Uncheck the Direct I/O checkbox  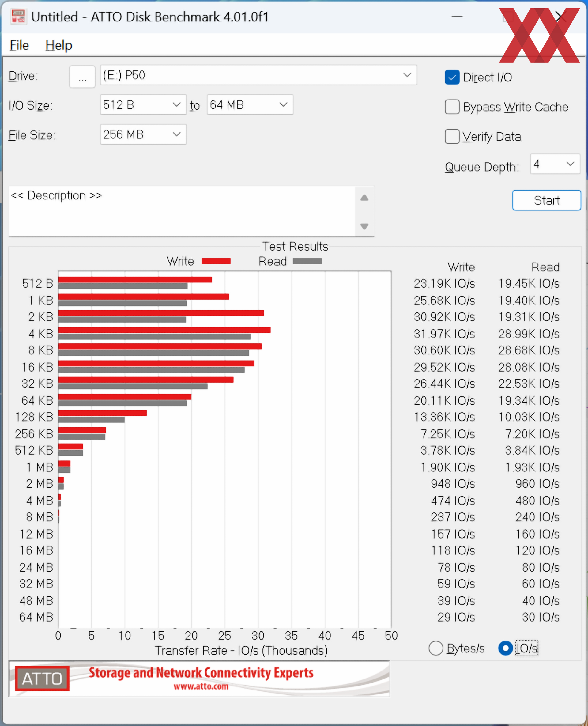pyautogui.click(x=452, y=77)
